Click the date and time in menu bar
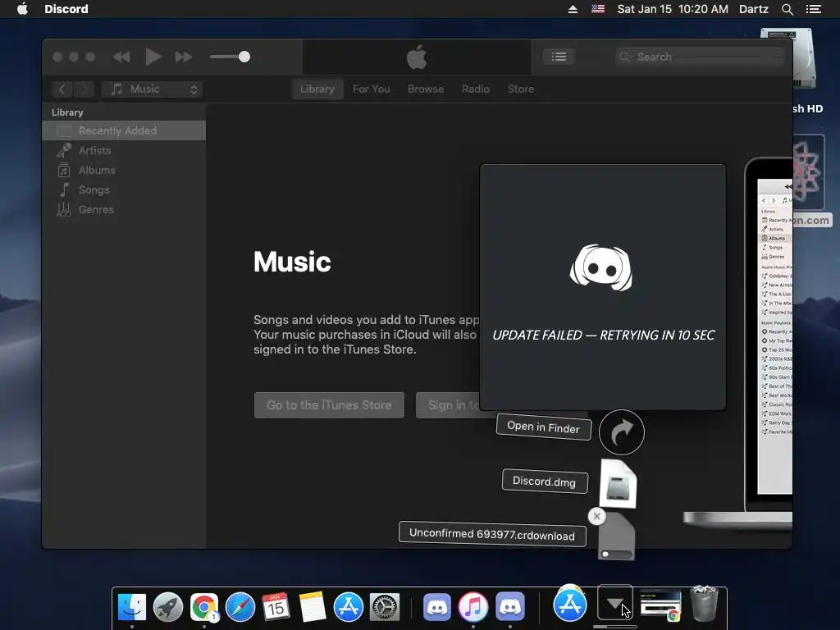Image resolution: width=840 pixels, height=630 pixels. click(673, 9)
